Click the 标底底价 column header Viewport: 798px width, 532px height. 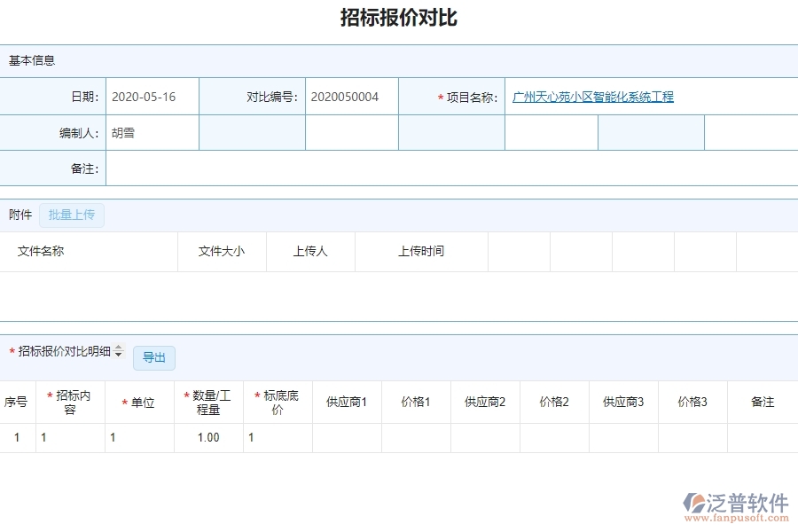tap(278, 401)
